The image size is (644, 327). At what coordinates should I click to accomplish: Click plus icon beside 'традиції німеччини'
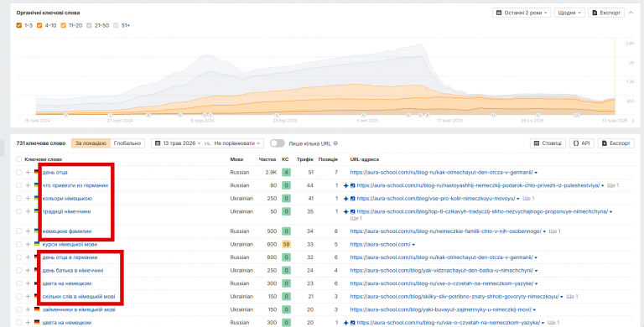click(x=28, y=211)
